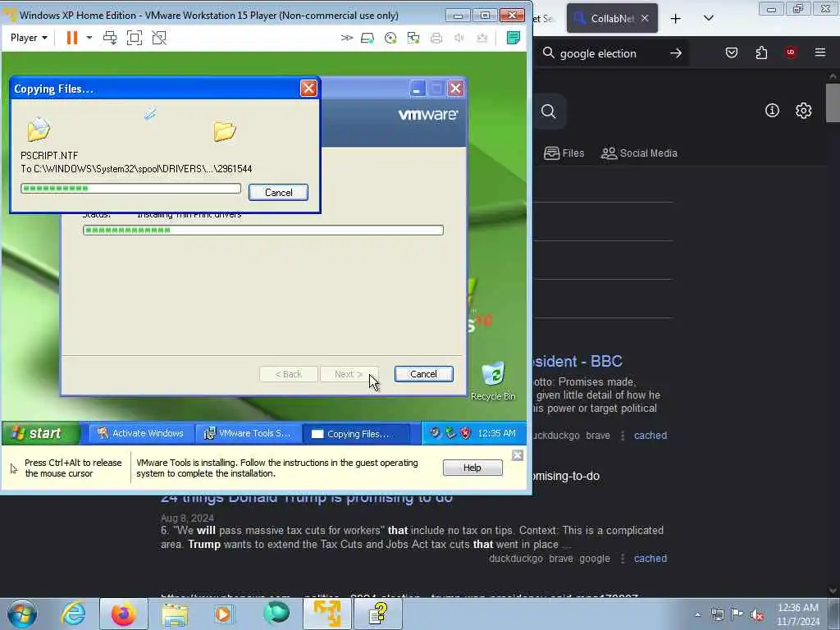
Task: Click the go arrow in the address bar
Action: point(676,53)
